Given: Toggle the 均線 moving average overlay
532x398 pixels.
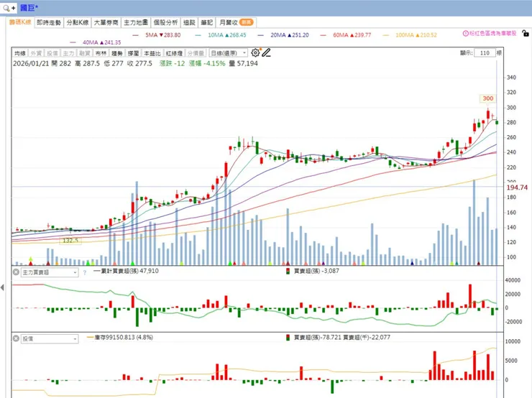Looking at the screenshot, I should click(20, 53).
